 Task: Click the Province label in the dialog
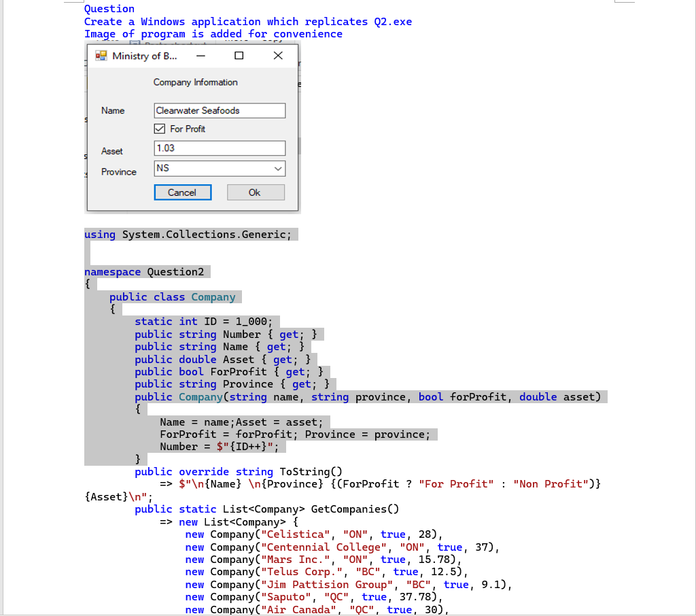118,172
